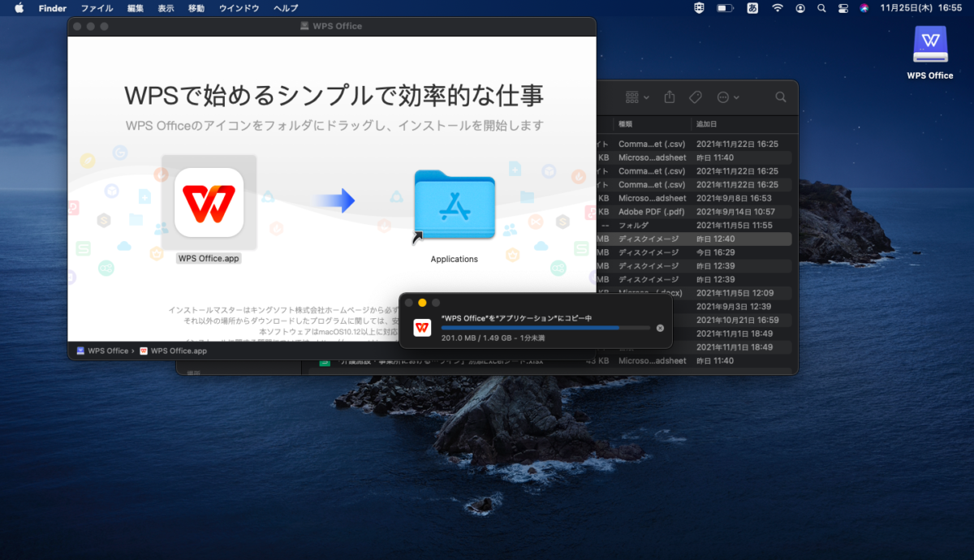Click the Applications folder shortcut icon

pyautogui.click(x=454, y=205)
